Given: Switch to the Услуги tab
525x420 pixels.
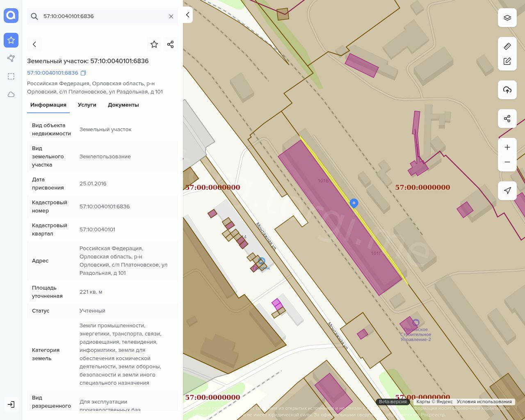Looking at the screenshot, I should [x=87, y=105].
